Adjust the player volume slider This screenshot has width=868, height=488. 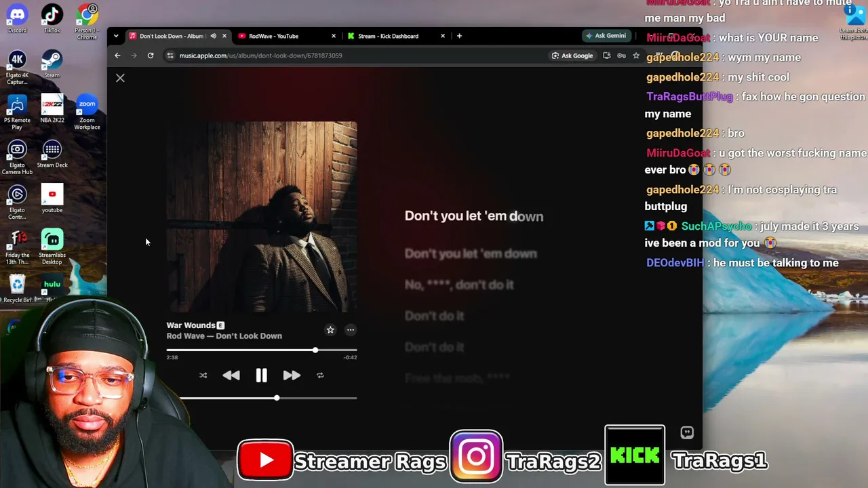[x=269, y=398]
